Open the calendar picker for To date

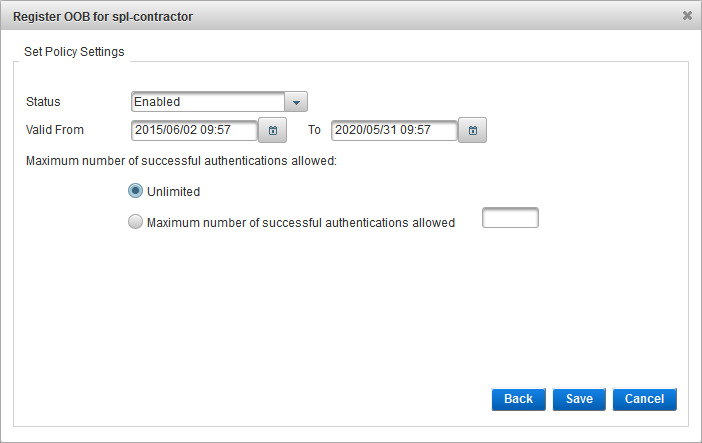[x=473, y=130]
